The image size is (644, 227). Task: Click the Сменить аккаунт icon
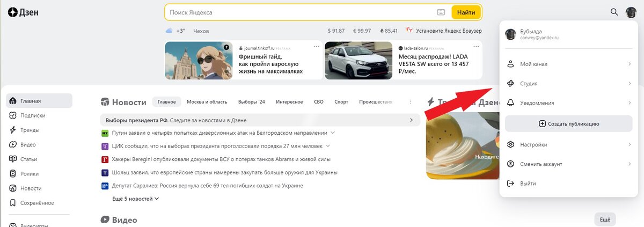click(511, 164)
